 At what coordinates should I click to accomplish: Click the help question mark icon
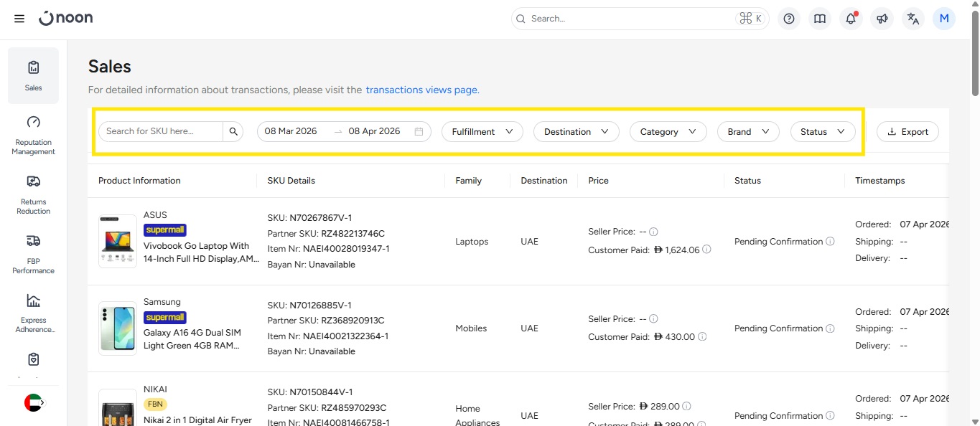pos(789,19)
